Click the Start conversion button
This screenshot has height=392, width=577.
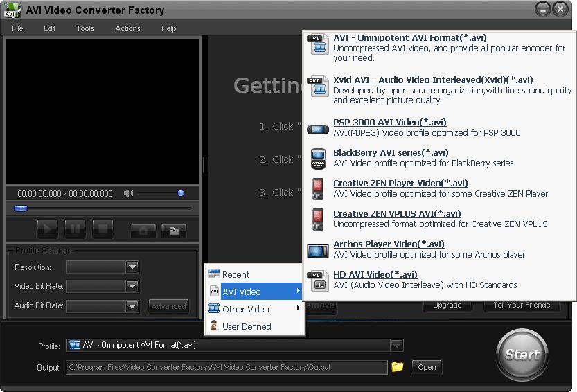[522, 355]
